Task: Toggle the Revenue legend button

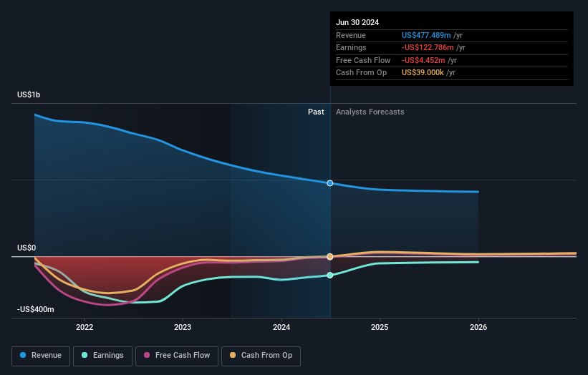Action: tap(41, 356)
